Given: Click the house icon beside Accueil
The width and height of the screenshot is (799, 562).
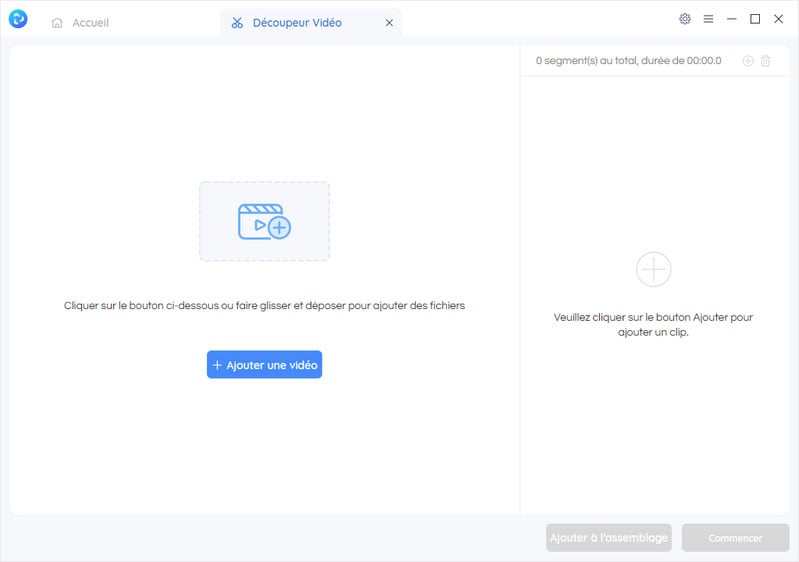Looking at the screenshot, I should point(57,23).
